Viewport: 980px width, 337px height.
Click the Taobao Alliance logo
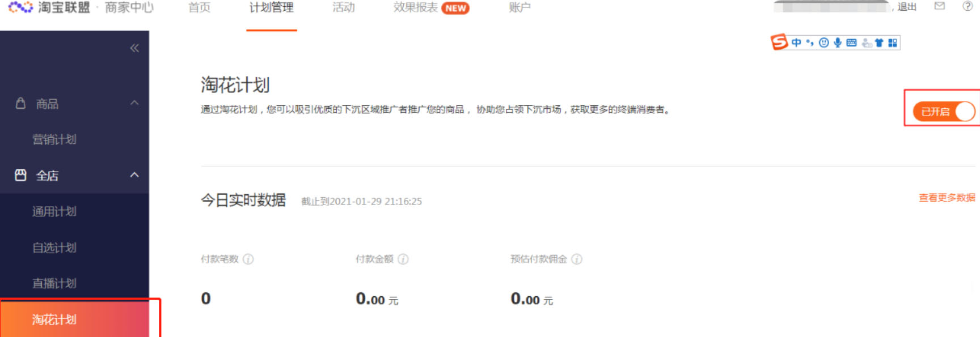tap(49, 7)
